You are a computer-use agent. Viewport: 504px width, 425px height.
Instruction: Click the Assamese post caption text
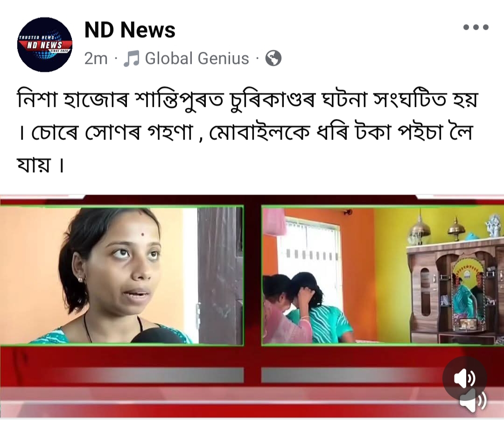247,132
